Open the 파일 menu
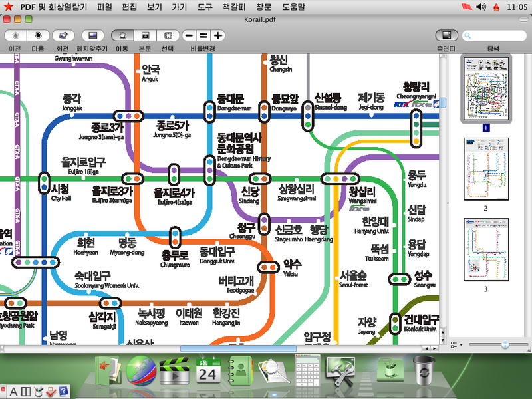 (x=104, y=7)
